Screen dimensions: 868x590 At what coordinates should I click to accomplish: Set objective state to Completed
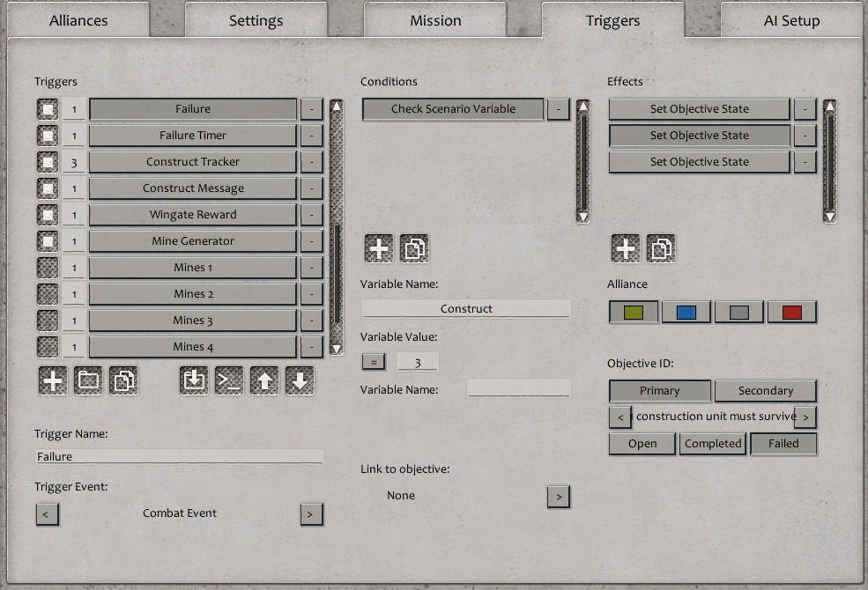coord(713,444)
